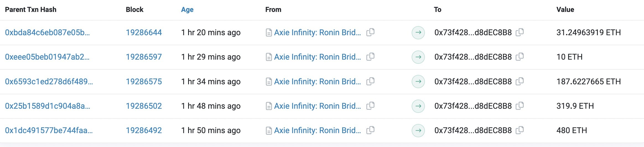The image size is (644, 147).
Task: Click To address 0x73f428...d8dEC8B8 in 10 ETH row
Action: (473, 57)
